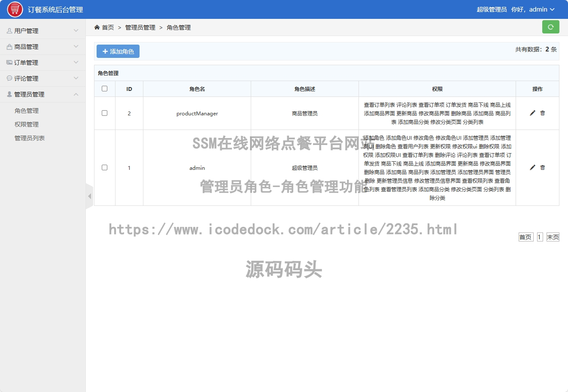
Task: Click the ID cell with value 2
Action: pos(129,114)
